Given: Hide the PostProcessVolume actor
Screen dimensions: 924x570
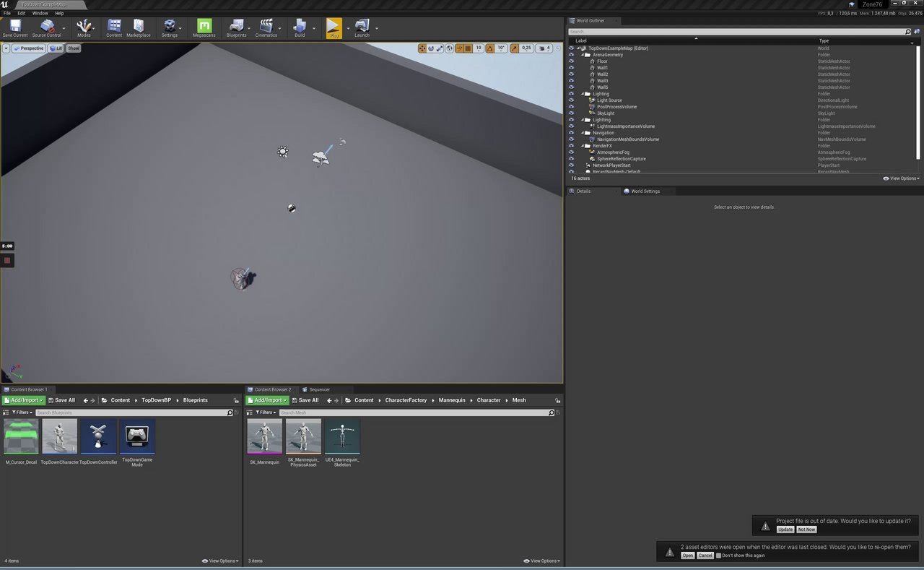Looking at the screenshot, I should tap(571, 107).
